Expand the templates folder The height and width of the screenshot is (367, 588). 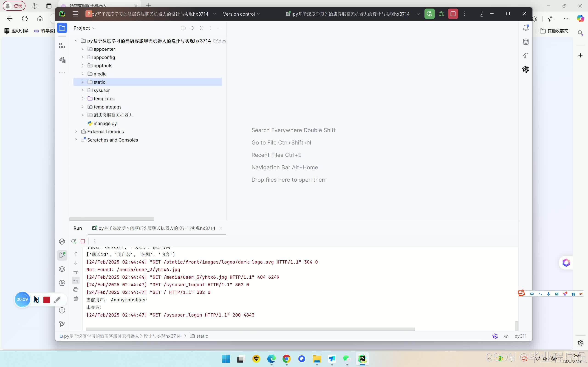click(x=82, y=99)
